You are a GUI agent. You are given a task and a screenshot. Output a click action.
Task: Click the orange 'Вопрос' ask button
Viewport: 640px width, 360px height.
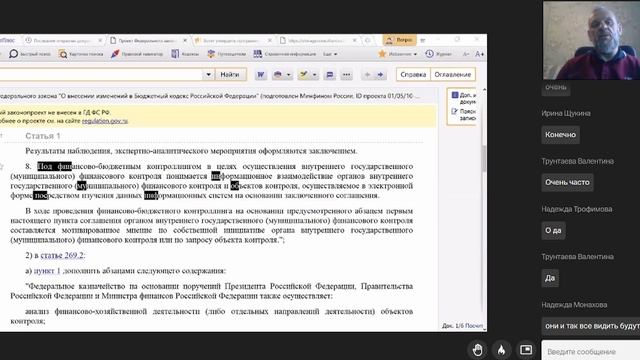point(400,40)
